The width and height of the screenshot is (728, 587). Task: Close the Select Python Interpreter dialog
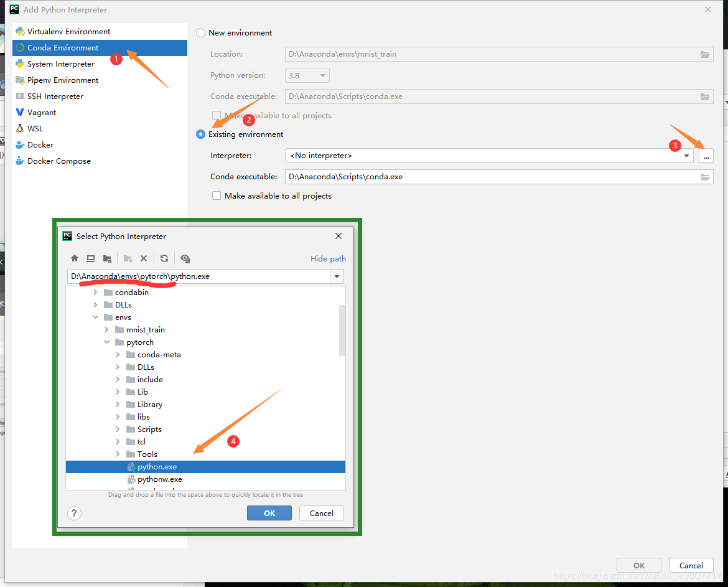[338, 236]
